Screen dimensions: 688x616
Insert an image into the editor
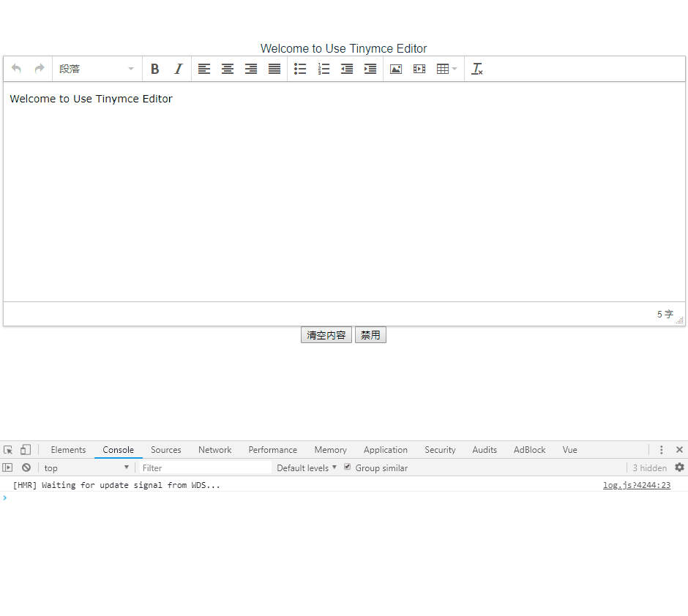coord(396,69)
